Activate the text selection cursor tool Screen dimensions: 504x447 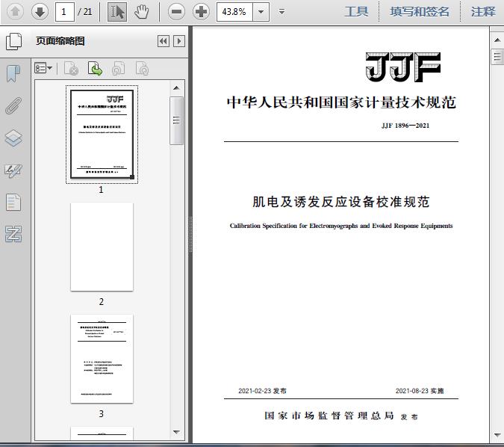pos(116,11)
